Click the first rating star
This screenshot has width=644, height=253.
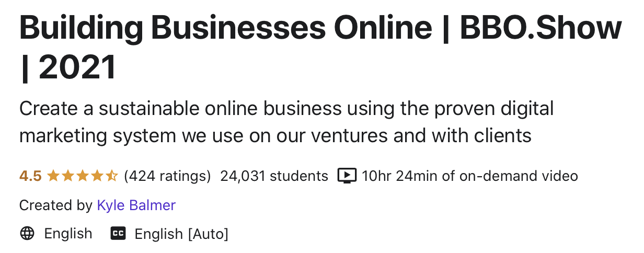point(53,176)
